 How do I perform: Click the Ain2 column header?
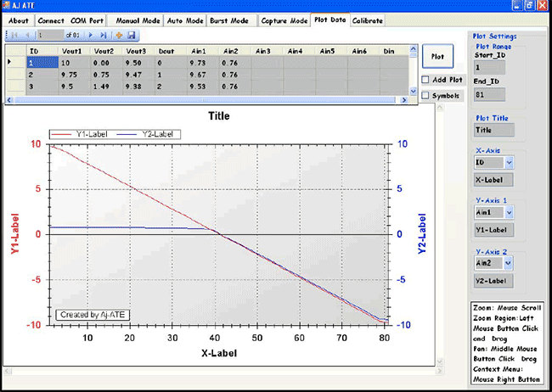click(x=235, y=51)
